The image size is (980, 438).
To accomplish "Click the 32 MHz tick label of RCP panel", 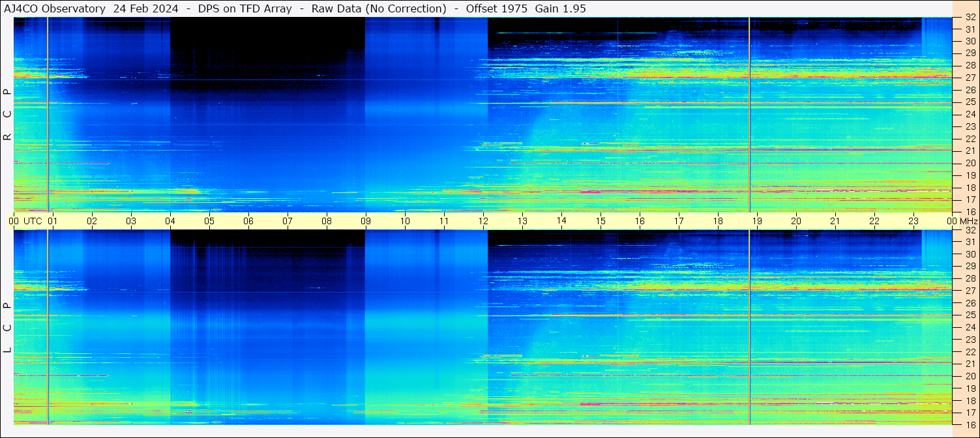I will pos(970,18).
